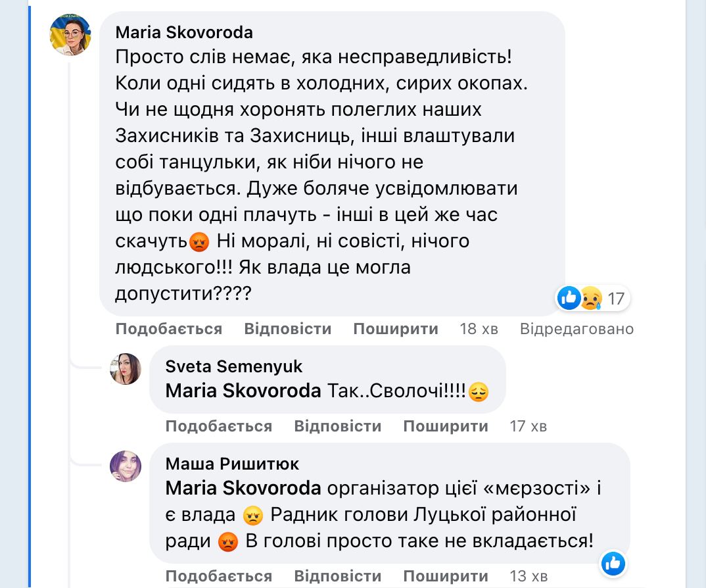Open the 13 хв timestamp link
Screen dimensions: 706x588
point(528,576)
